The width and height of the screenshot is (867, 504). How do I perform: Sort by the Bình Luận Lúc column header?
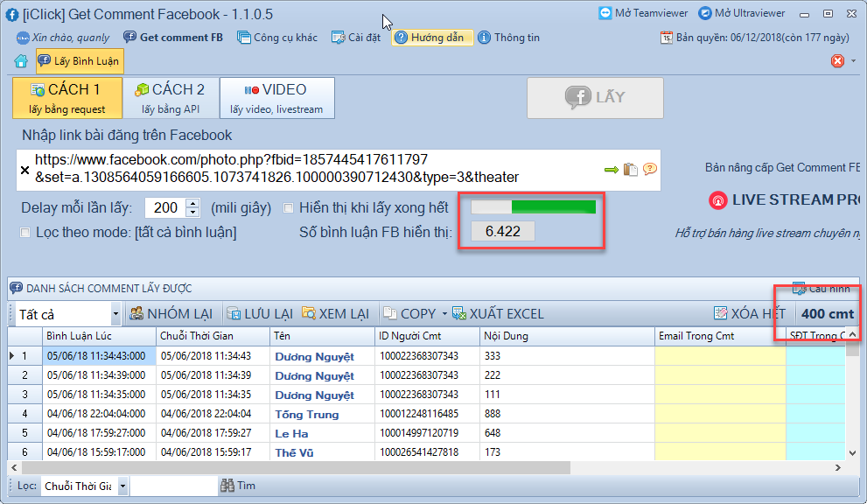pos(100,336)
